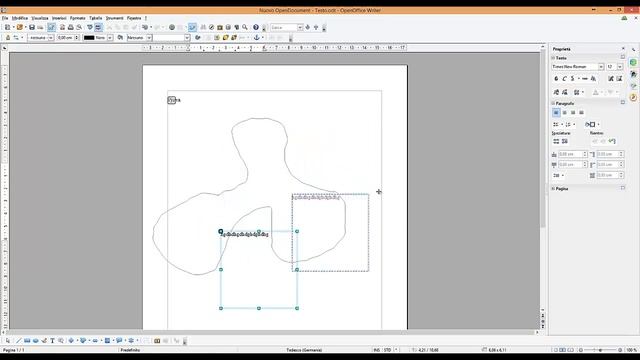This screenshot has width=640, height=360.
Task: Open the Formato menu
Action: [78, 18]
